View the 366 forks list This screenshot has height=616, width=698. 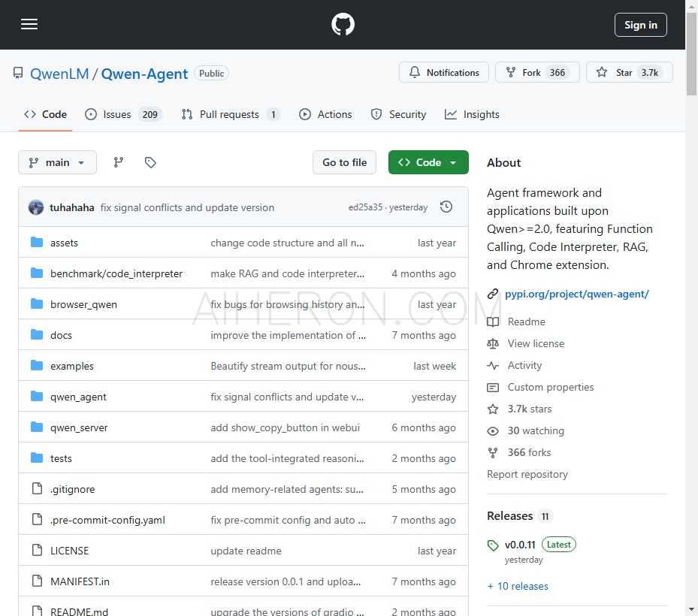pos(529,453)
